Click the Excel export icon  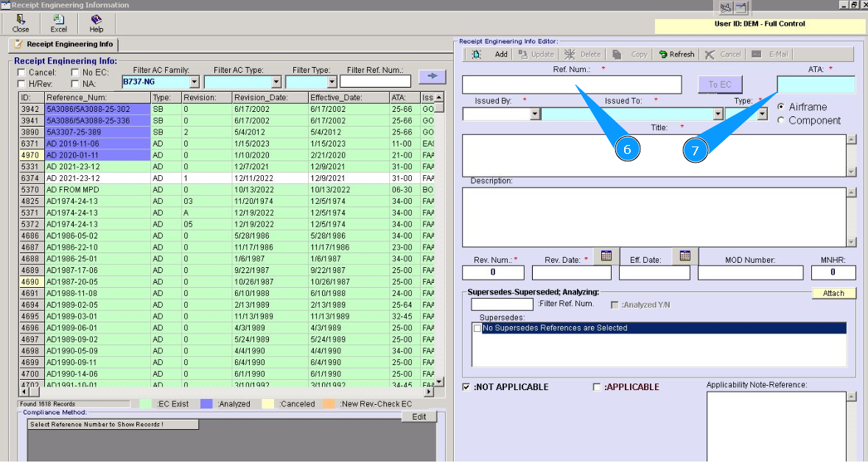[58, 21]
